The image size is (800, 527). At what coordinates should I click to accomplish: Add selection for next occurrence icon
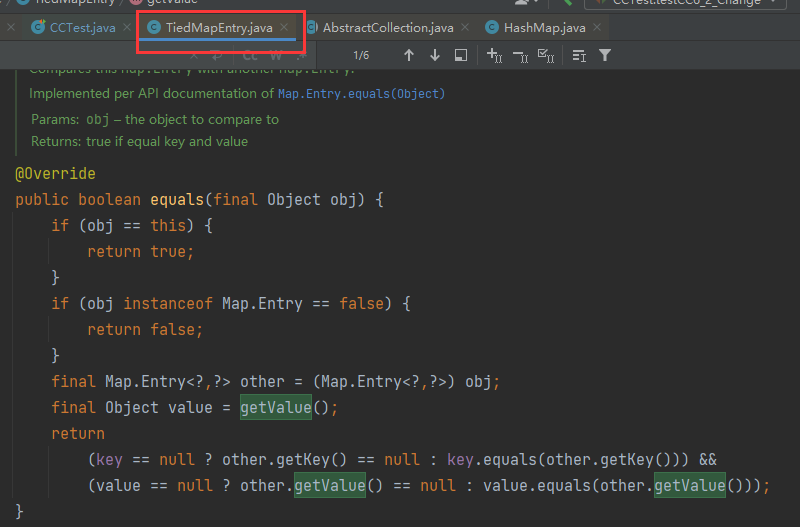494,55
